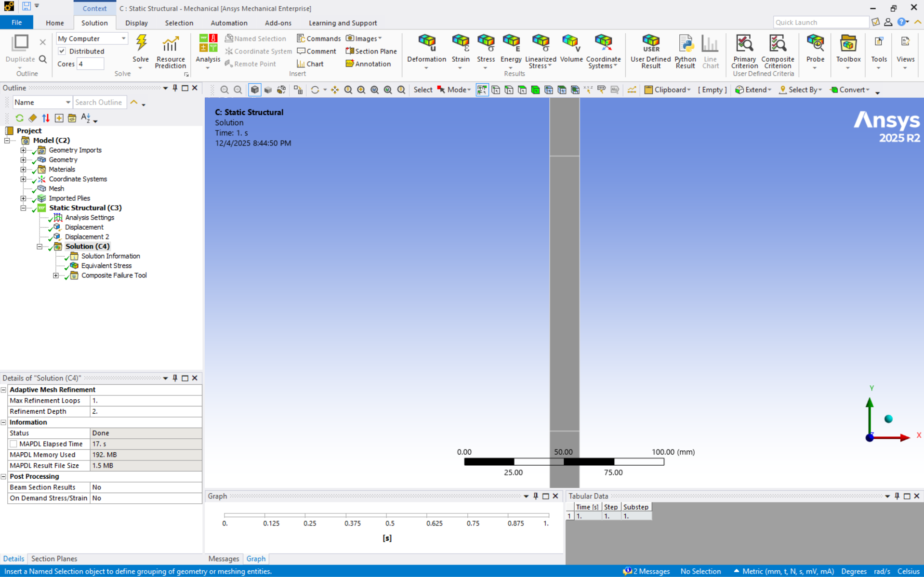The image size is (924, 577).
Task: Collapse the Static Structural (C3) branch
Action: [23, 208]
